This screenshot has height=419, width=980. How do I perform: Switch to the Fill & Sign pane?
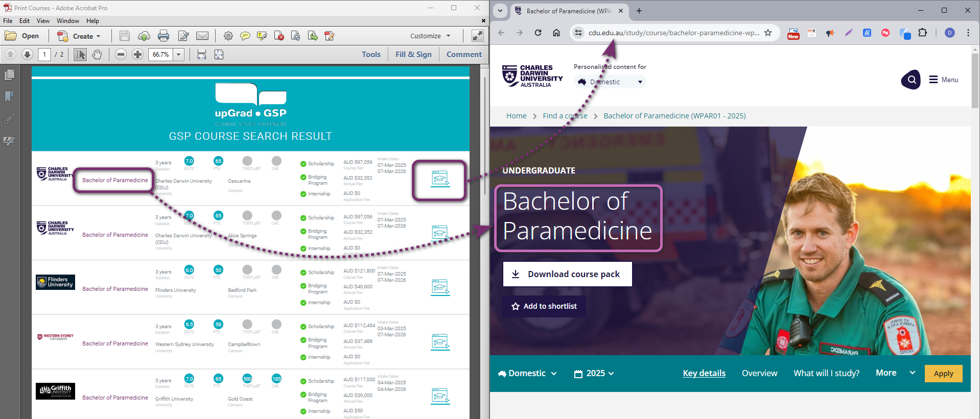(413, 55)
